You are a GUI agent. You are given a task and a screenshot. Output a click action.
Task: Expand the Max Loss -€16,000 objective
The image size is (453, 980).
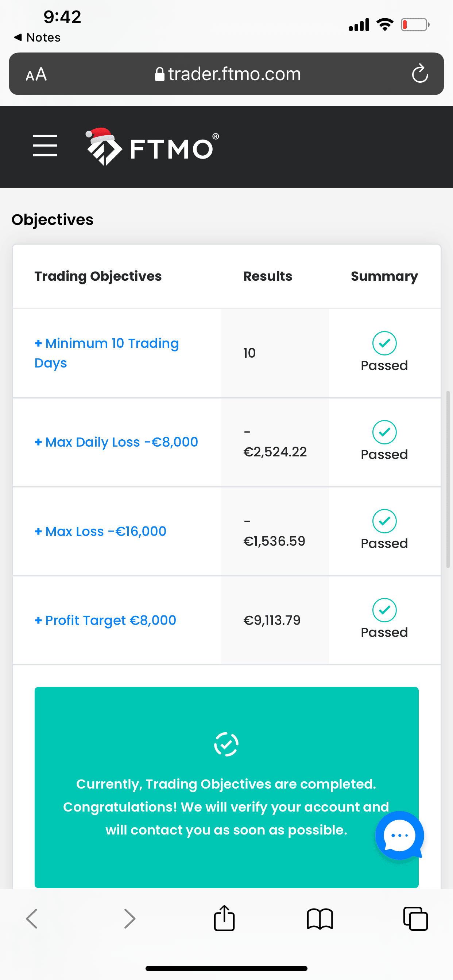(101, 531)
